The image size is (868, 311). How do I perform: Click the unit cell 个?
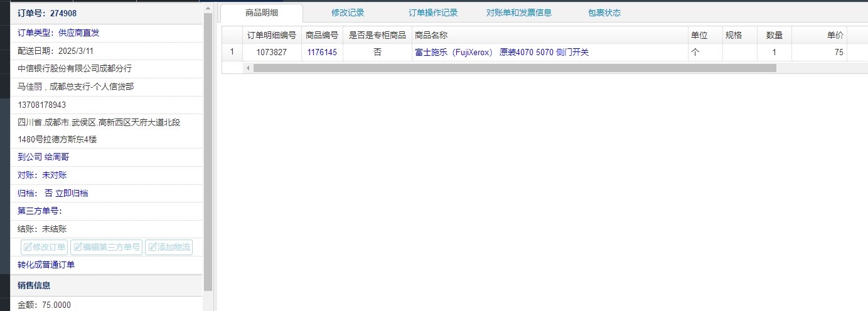[x=705, y=53]
